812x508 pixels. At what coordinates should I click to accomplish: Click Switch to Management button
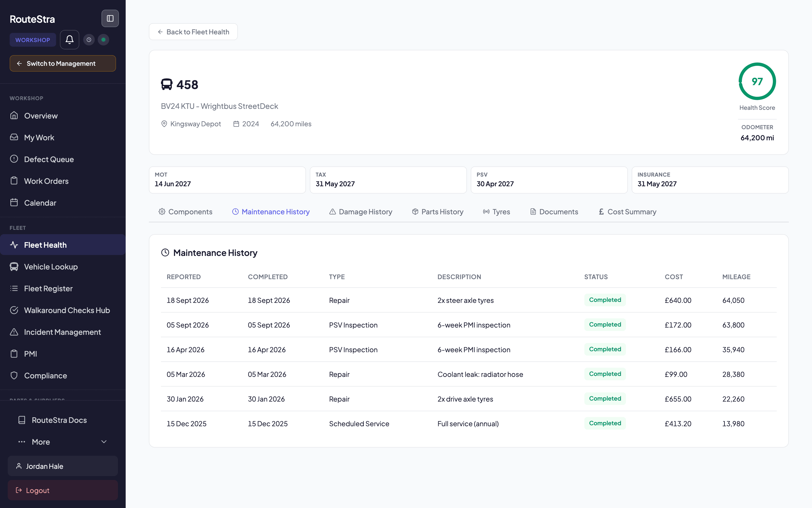click(x=63, y=63)
